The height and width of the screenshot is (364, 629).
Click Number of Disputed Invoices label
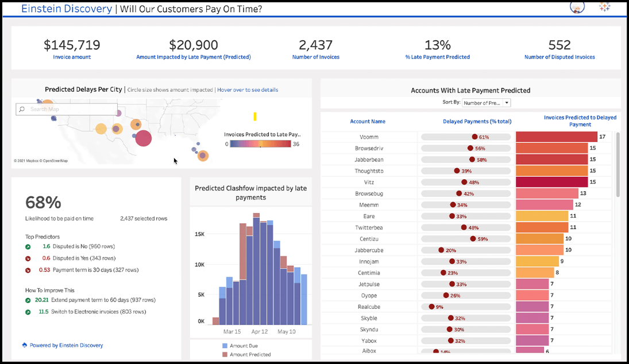[x=559, y=57]
